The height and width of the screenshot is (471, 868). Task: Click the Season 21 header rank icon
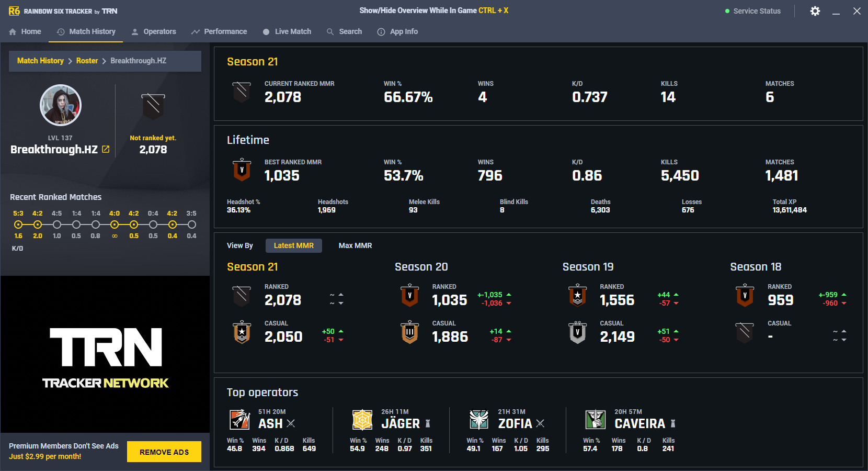242,92
